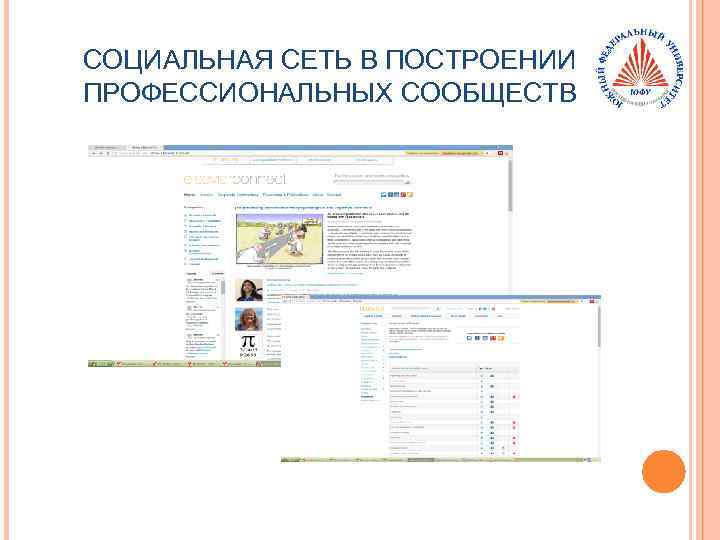Click the slide title text
720x540 pixels.
click(330, 76)
